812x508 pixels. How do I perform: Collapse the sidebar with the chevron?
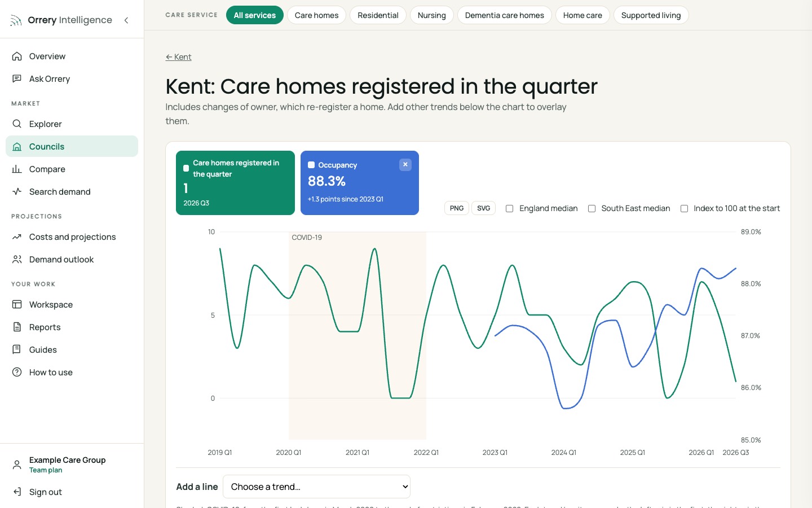pyautogui.click(x=126, y=20)
